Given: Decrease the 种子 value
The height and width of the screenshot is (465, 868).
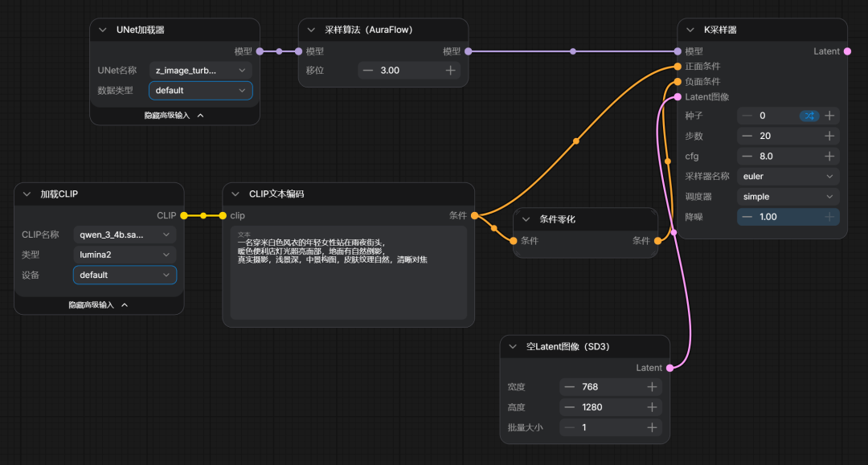Looking at the screenshot, I should click(x=747, y=116).
